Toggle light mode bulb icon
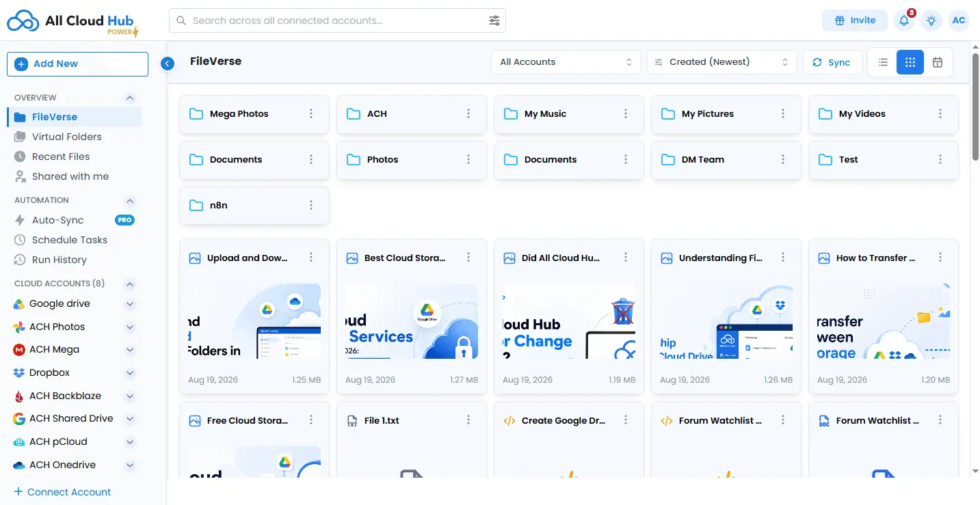 pyautogui.click(x=931, y=21)
